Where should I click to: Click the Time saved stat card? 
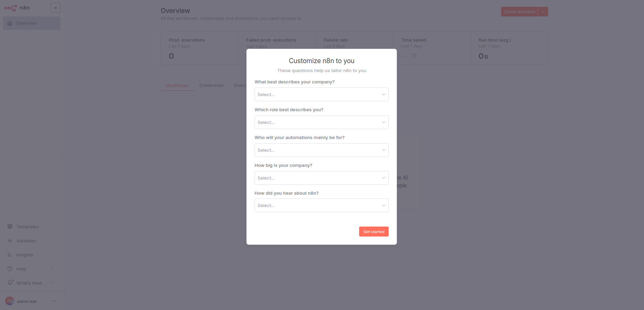point(432,48)
